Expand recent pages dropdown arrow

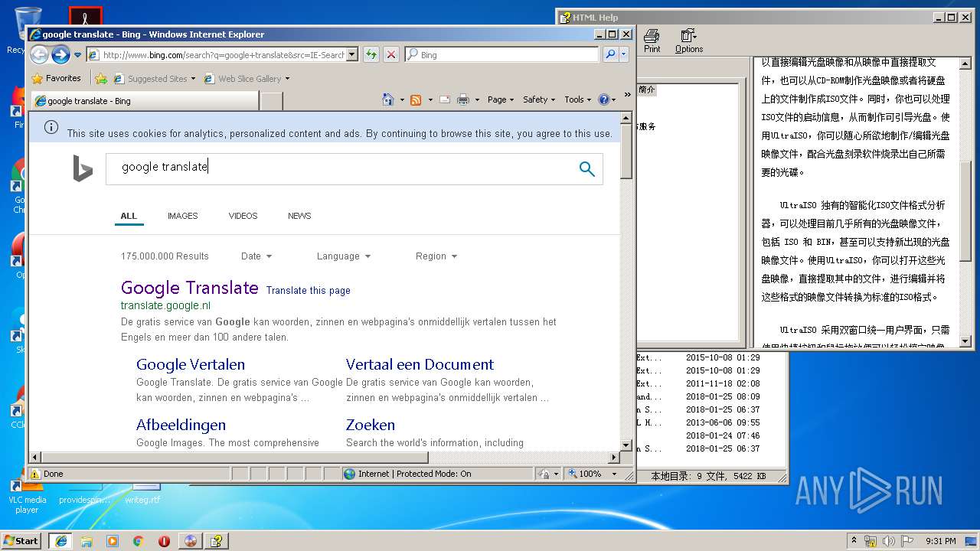77,55
